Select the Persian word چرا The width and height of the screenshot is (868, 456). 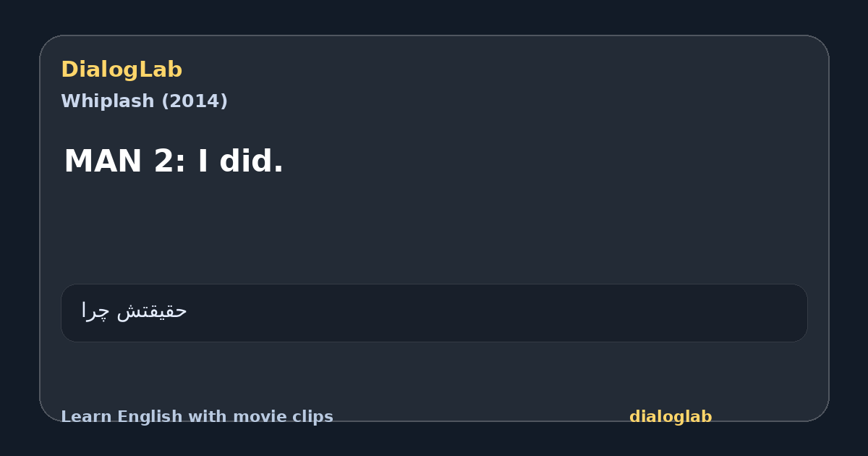coord(95,311)
